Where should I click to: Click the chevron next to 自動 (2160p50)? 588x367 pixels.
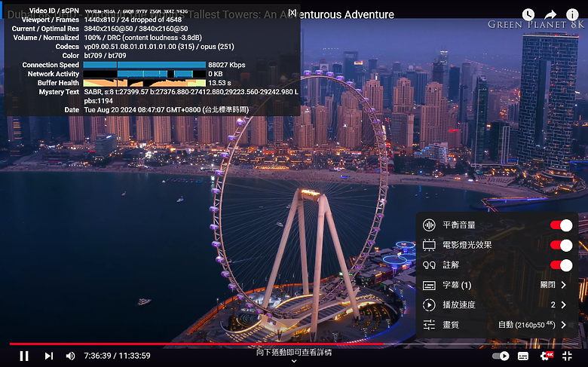click(564, 325)
